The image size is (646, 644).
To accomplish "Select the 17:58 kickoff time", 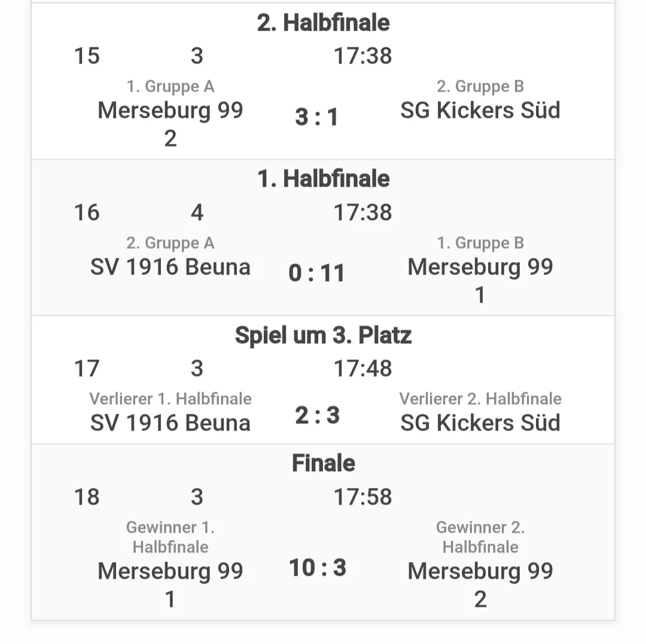I will (x=362, y=497).
